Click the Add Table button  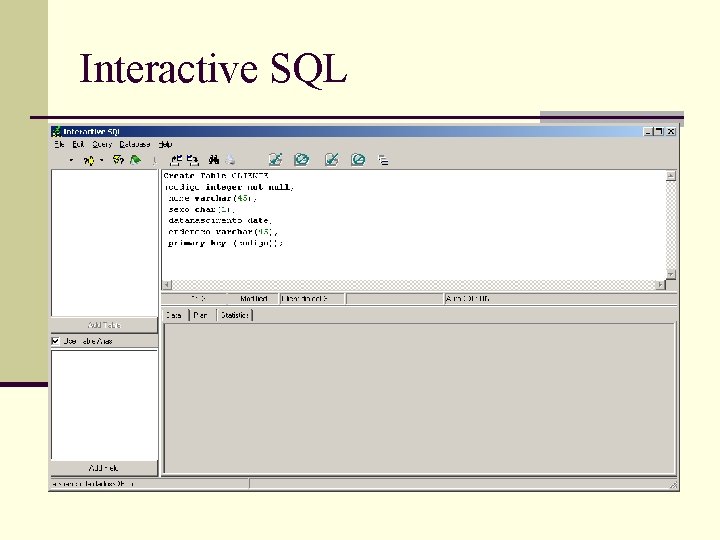(x=104, y=325)
